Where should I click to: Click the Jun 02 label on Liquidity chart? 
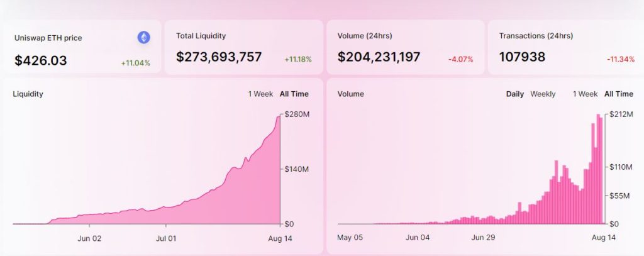click(x=89, y=238)
